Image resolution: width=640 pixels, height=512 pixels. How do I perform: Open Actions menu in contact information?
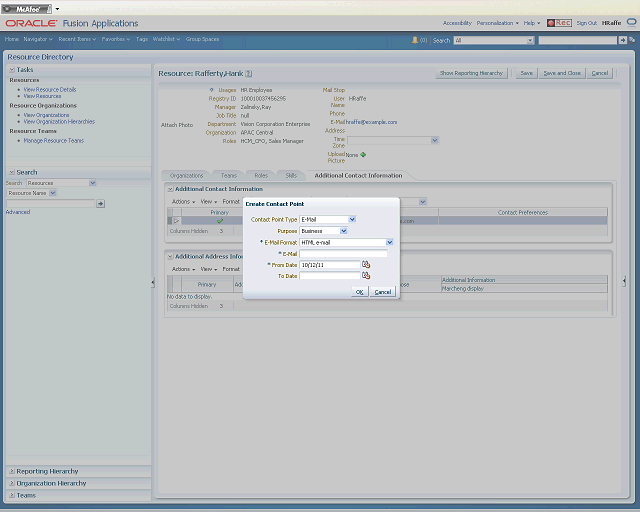tap(183, 202)
